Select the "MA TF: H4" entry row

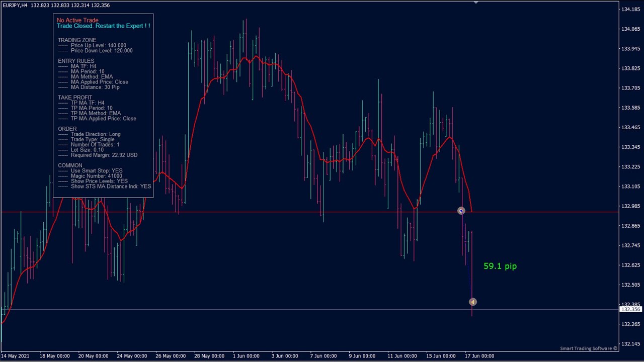click(x=77, y=66)
